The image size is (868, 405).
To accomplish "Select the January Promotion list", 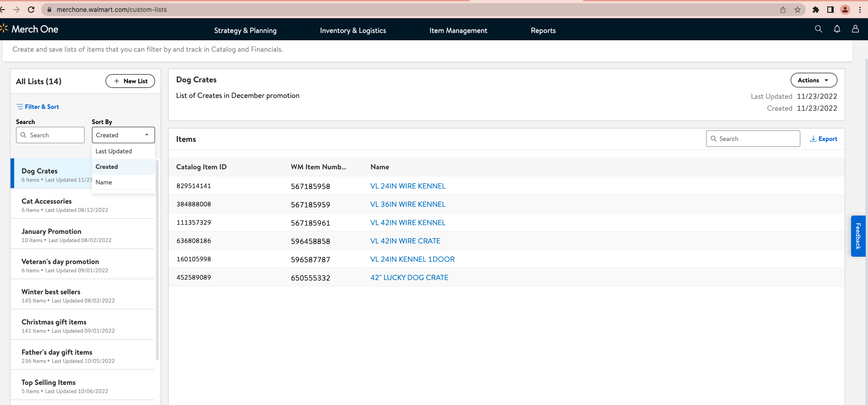I will pyautogui.click(x=82, y=234).
